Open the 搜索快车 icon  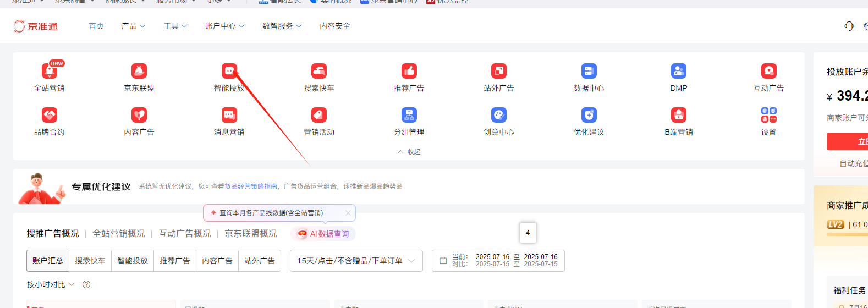point(319,71)
